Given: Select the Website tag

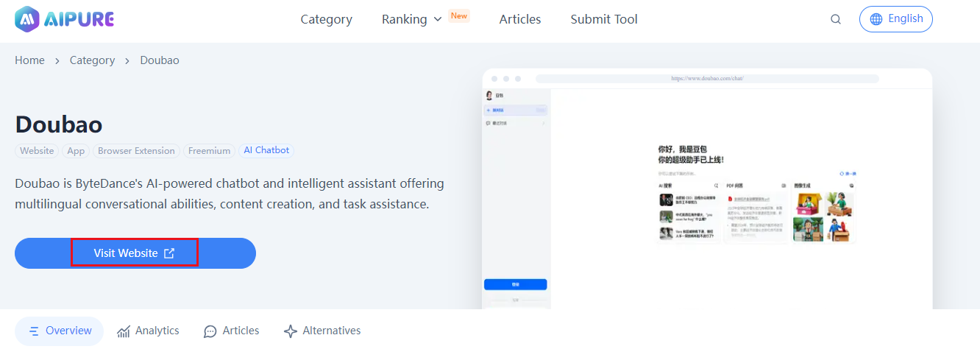Looking at the screenshot, I should point(37,151).
